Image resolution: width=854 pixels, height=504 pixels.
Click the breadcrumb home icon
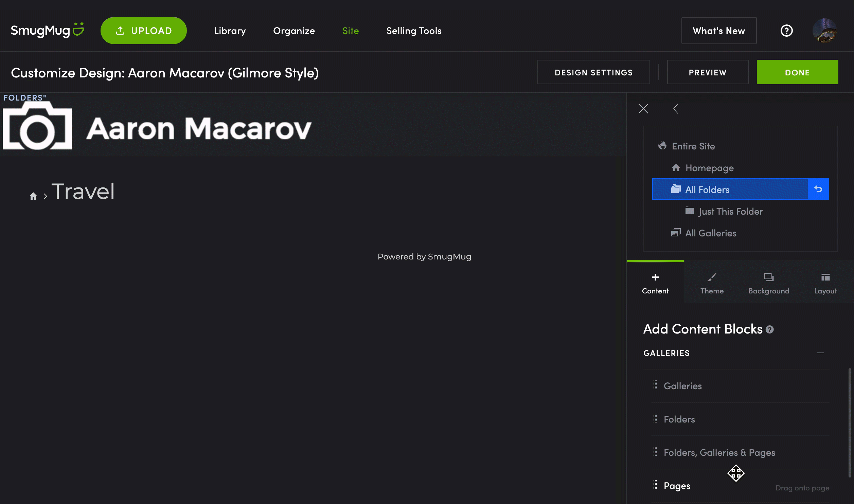[33, 196]
